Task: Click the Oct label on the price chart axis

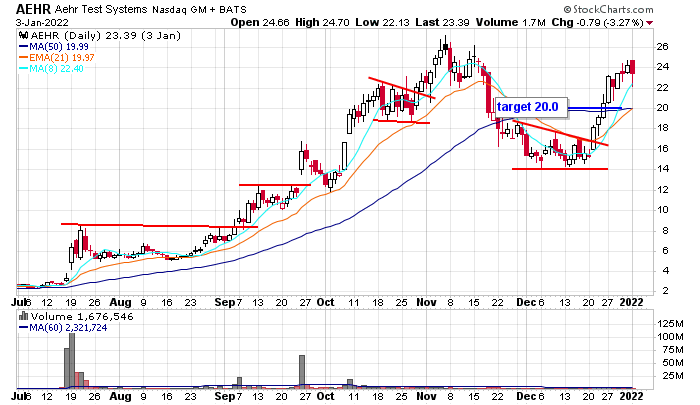Action: click(x=325, y=302)
